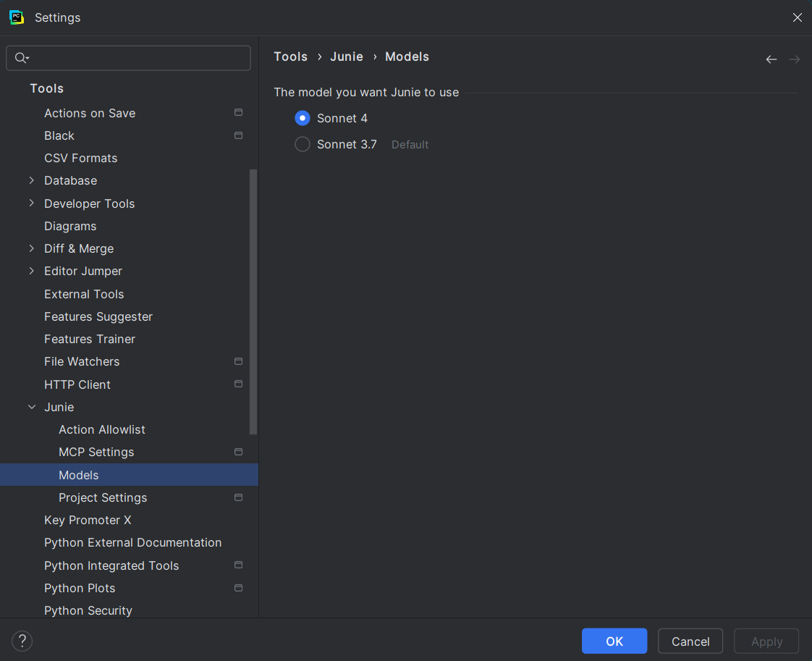Open Python Security settings
This screenshot has width=812, height=661.
[88, 611]
